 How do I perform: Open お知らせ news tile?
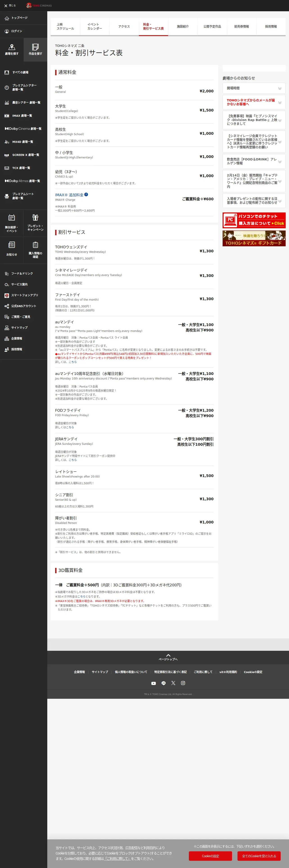pyautogui.click(x=12, y=250)
